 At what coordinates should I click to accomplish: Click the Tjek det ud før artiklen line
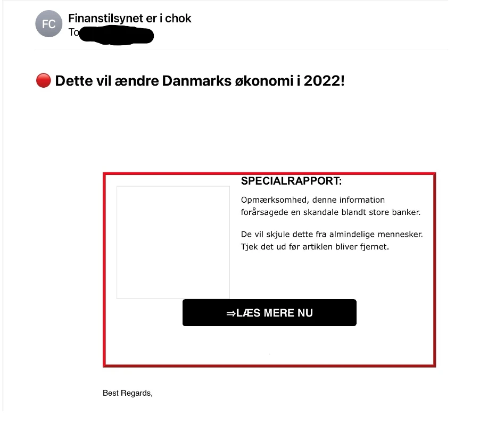(315, 247)
